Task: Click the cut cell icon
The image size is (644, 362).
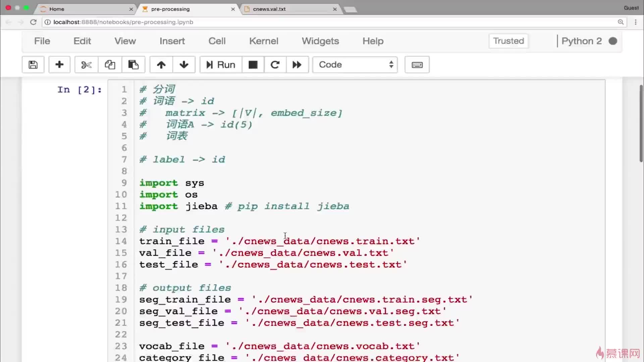Action: click(86, 65)
